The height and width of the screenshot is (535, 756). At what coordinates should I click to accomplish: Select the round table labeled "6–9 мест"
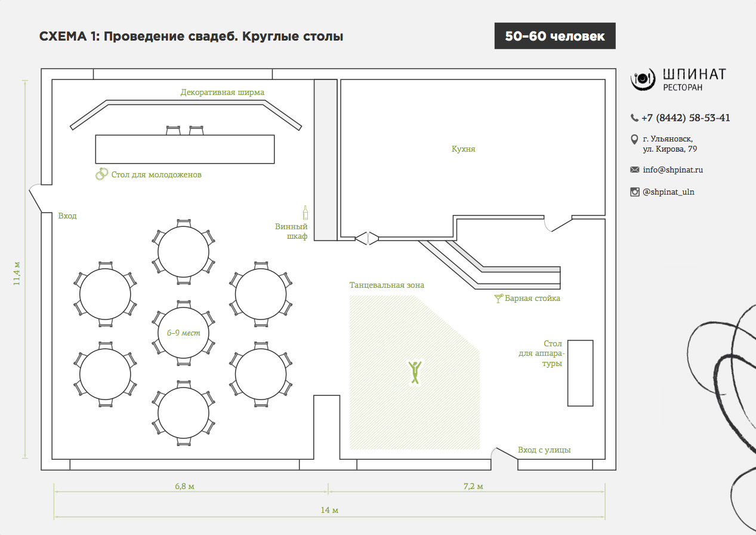coord(183,332)
